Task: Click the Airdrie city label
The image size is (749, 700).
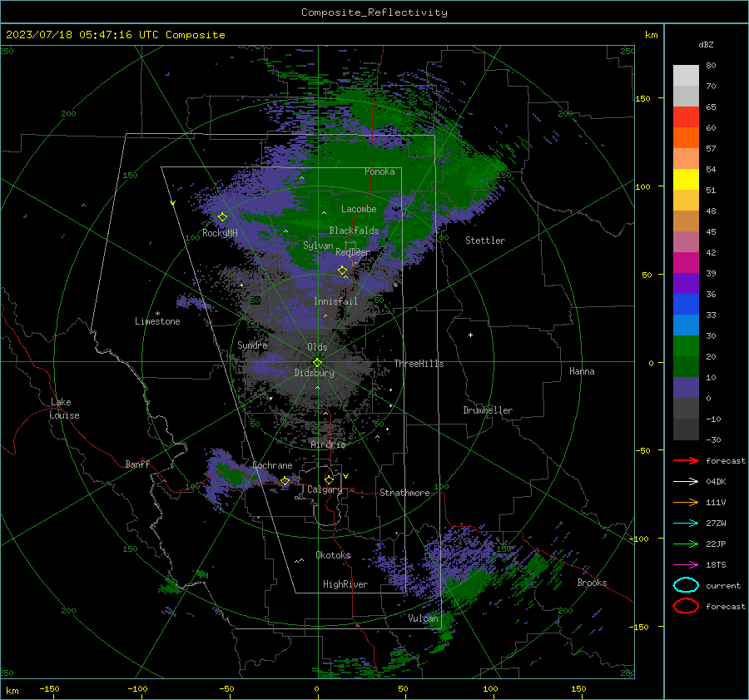Action: pyautogui.click(x=328, y=444)
